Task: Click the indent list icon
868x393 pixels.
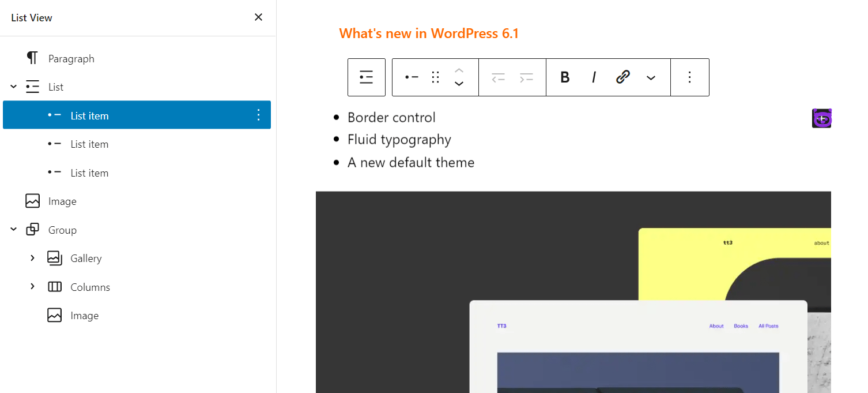Action: (x=526, y=77)
